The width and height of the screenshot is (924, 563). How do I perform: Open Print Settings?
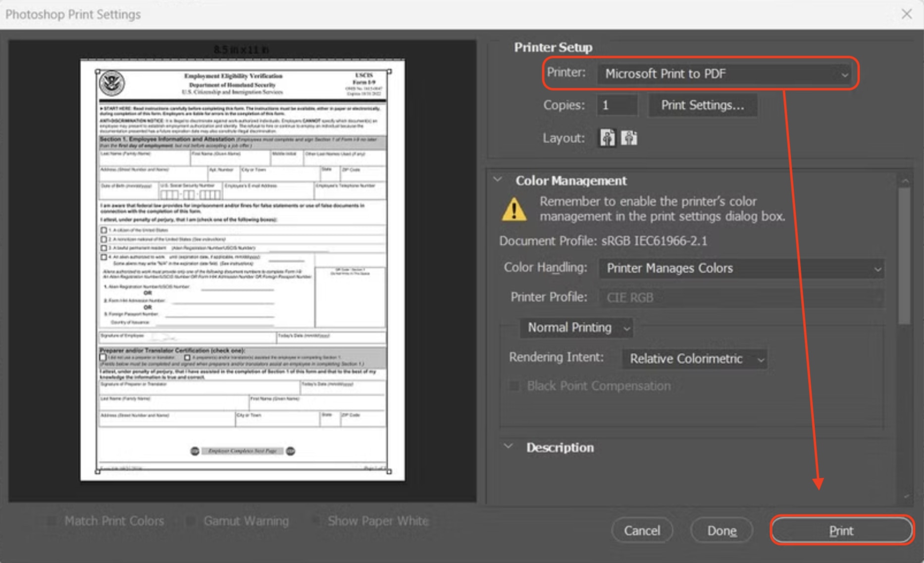702,105
